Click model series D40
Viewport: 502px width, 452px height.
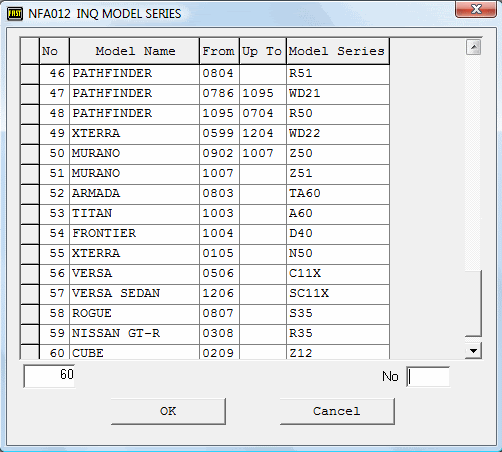coord(301,233)
